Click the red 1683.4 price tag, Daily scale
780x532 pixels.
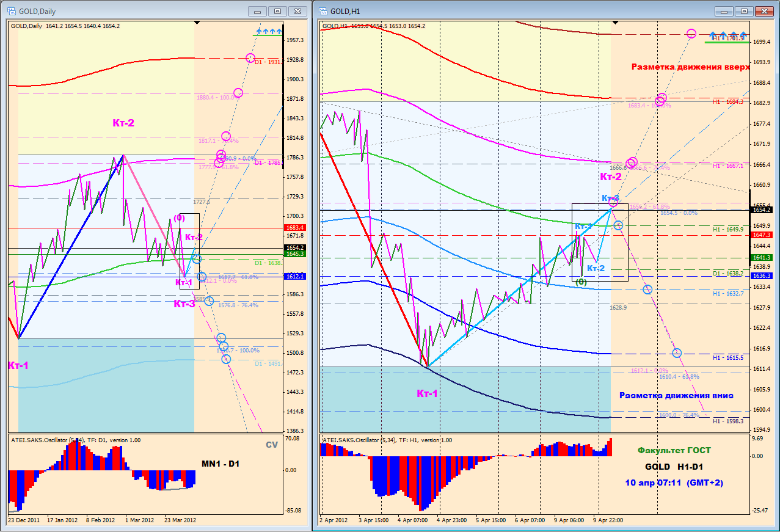(296, 227)
